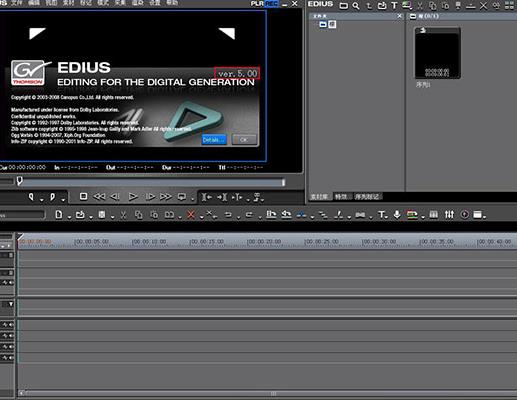Click the Voice Over microphone icon

click(397, 214)
